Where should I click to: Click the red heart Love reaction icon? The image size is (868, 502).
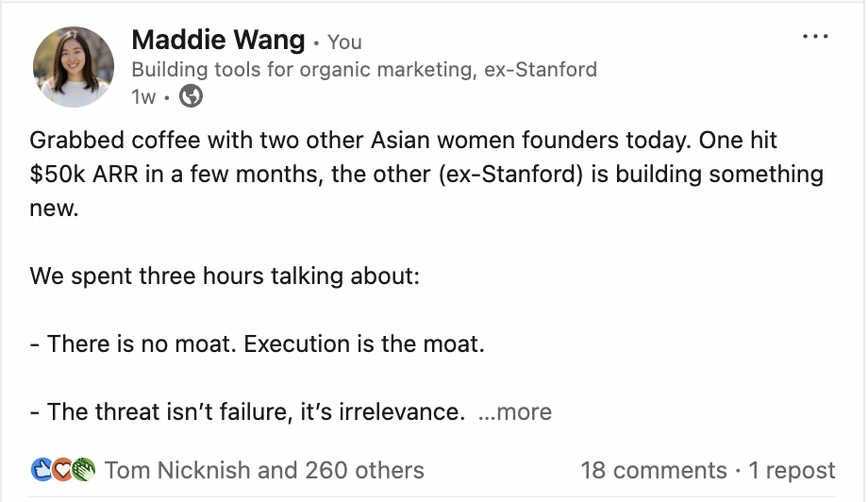[x=62, y=469]
